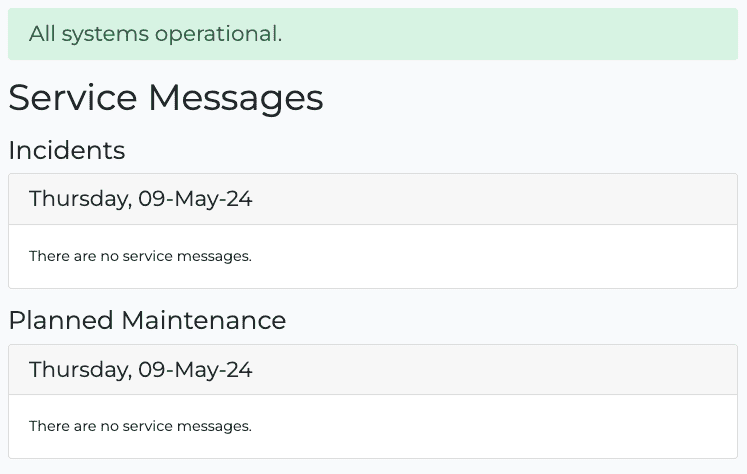Click "09-May-24" in the Planned Maintenance date header
This screenshot has width=747, height=474.
pos(195,370)
